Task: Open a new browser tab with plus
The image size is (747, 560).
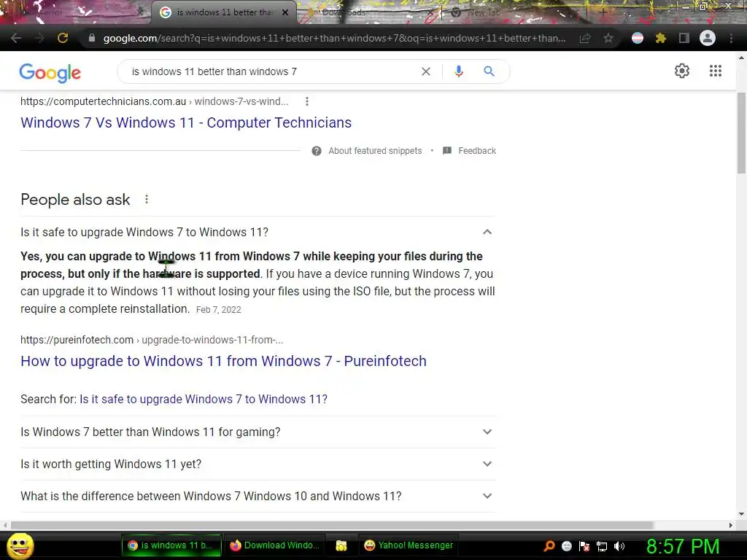Action: click(x=602, y=12)
